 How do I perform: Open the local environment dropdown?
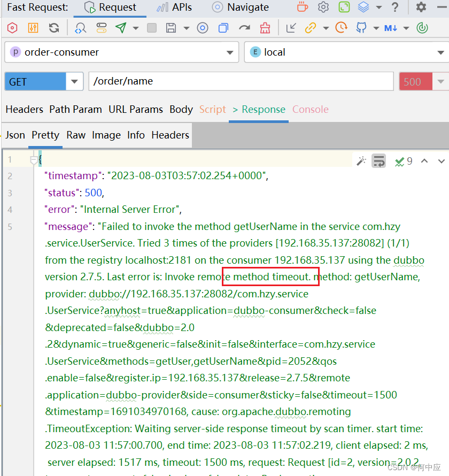(346, 52)
